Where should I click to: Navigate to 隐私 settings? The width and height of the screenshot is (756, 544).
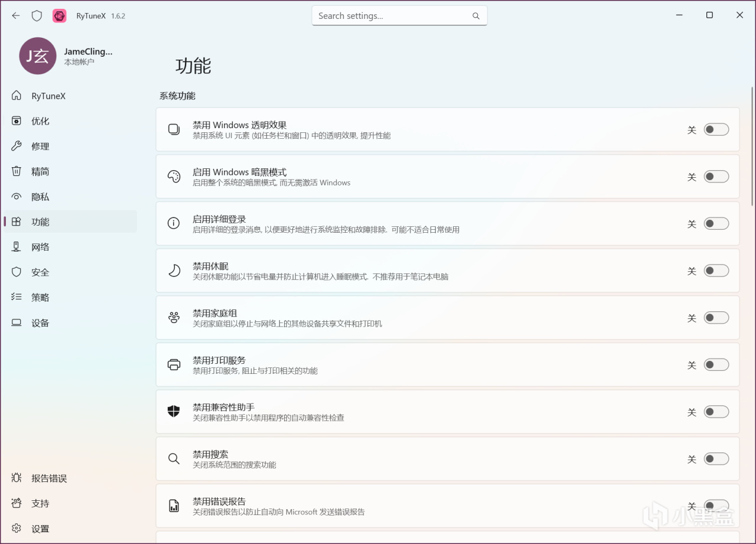tap(70, 197)
